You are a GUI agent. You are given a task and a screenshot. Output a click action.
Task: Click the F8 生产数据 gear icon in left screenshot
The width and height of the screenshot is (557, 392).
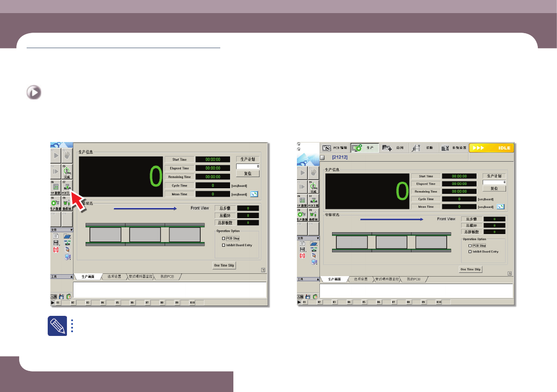[x=56, y=203]
